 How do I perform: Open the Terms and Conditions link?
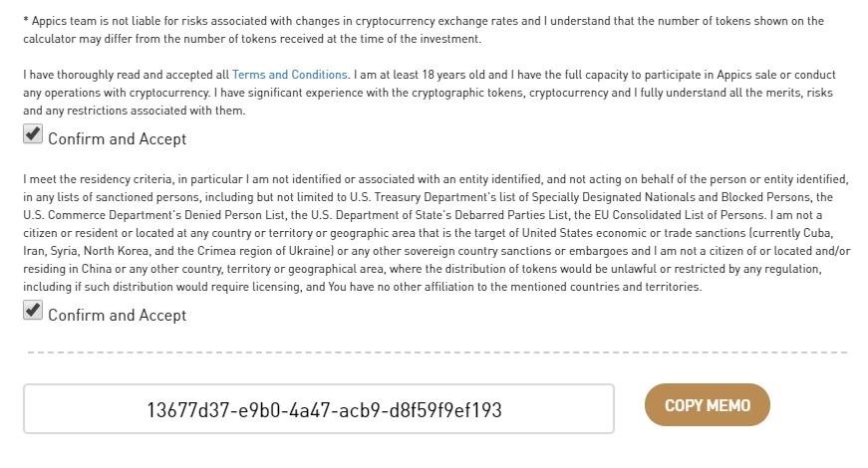289,75
